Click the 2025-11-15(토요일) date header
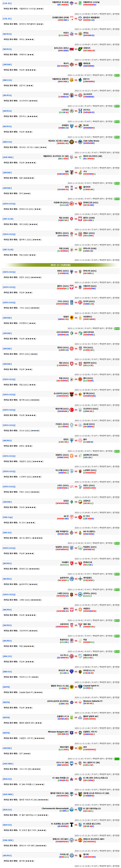This screenshot has height=868, width=121. tap(61, 265)
